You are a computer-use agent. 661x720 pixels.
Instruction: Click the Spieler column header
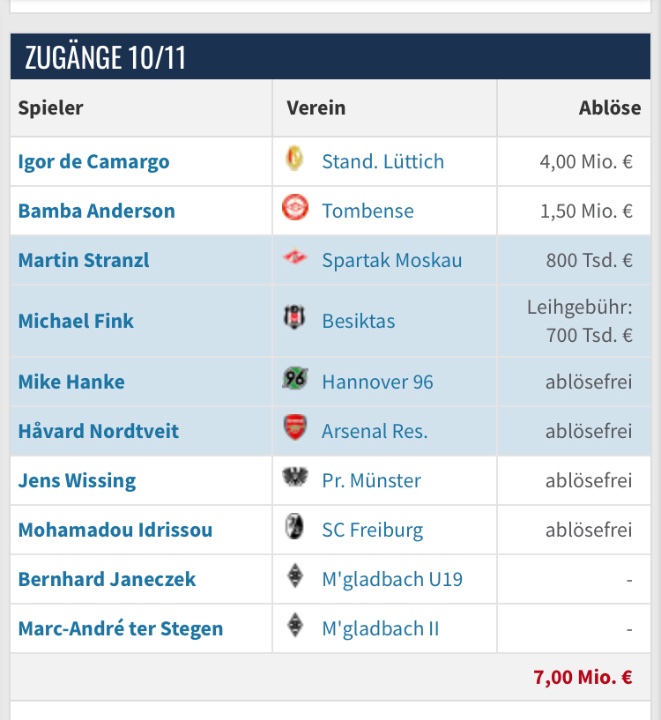tap(51, 108)
